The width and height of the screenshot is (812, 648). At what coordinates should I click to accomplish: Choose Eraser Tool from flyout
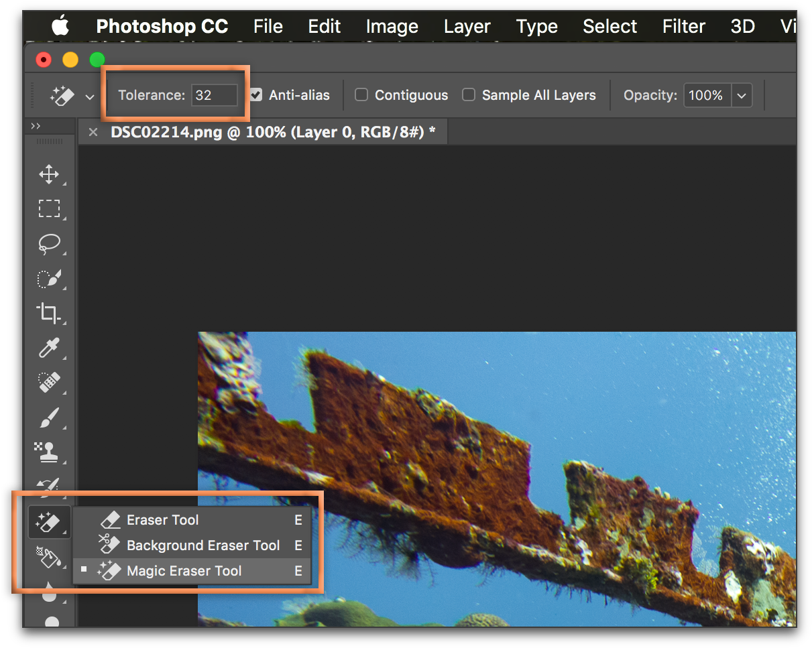click(x=192, y=520)
